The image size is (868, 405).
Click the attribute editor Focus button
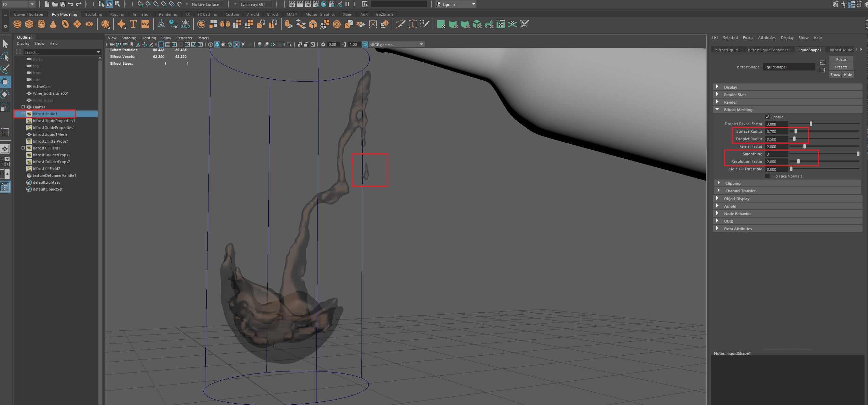pos(841,60)
